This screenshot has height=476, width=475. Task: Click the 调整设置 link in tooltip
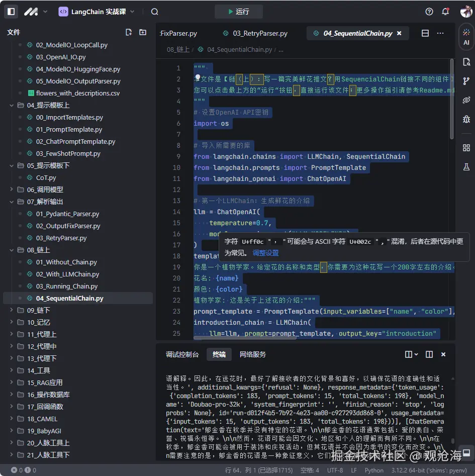[265, 253]
